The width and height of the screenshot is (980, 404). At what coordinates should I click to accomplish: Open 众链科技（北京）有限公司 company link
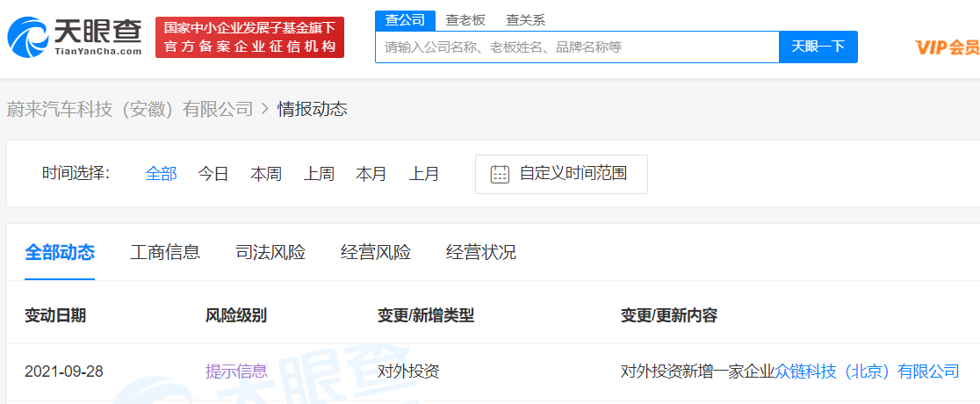point(867,372)
